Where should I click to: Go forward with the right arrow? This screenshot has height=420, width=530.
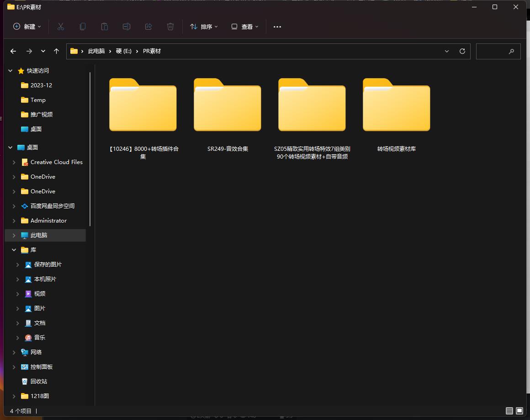click(x=29, y=51)
